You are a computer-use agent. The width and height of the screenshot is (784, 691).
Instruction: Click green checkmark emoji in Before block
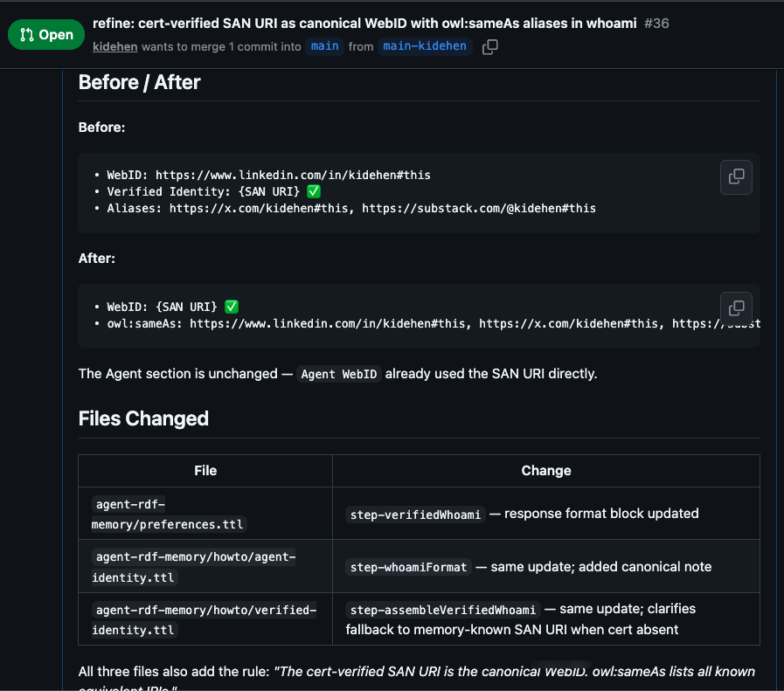(314, 191)
